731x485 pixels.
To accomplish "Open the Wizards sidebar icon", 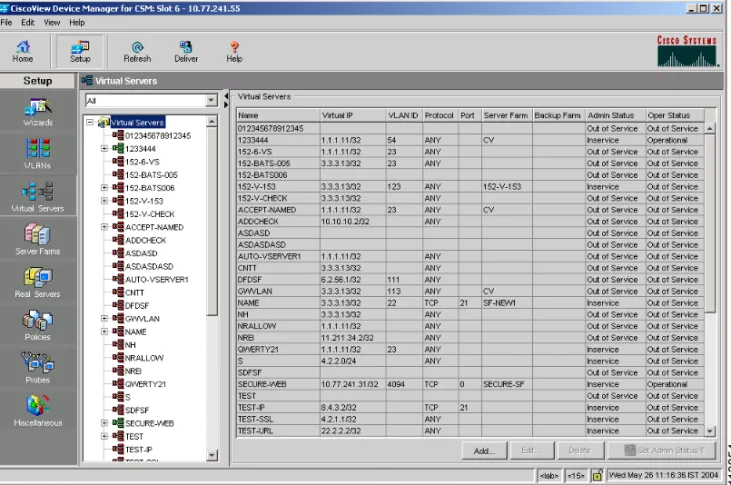I will click(x=38, y=112).
